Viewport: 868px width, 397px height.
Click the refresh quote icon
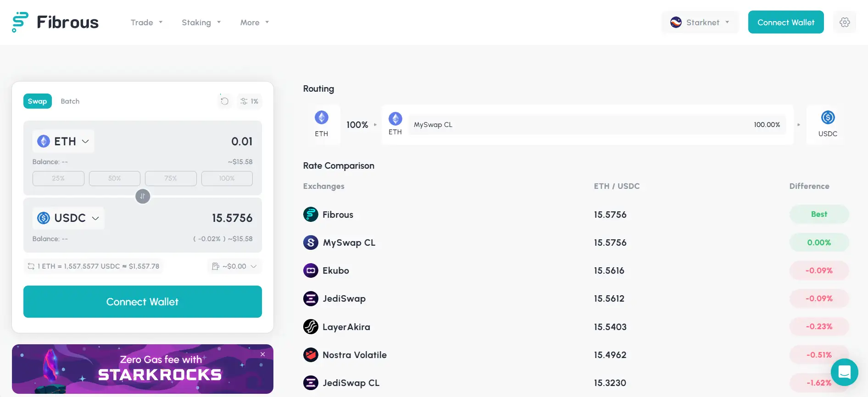224,101
